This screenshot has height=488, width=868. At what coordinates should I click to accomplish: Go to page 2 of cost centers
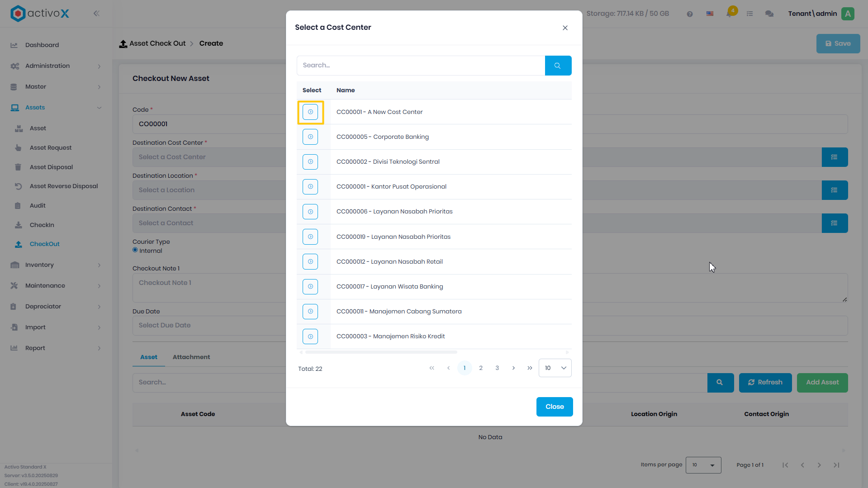[481, 368]
